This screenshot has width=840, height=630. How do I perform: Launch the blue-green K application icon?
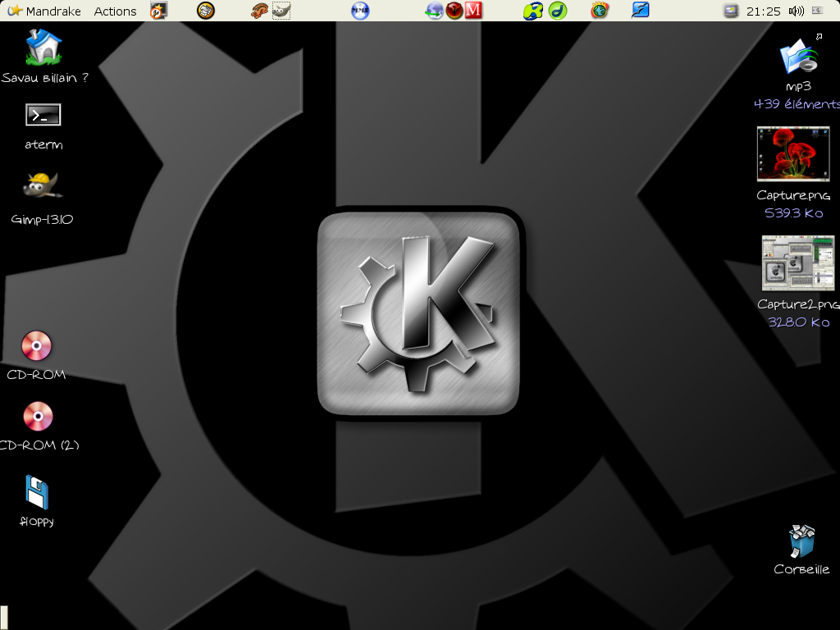tap(533, 11)
